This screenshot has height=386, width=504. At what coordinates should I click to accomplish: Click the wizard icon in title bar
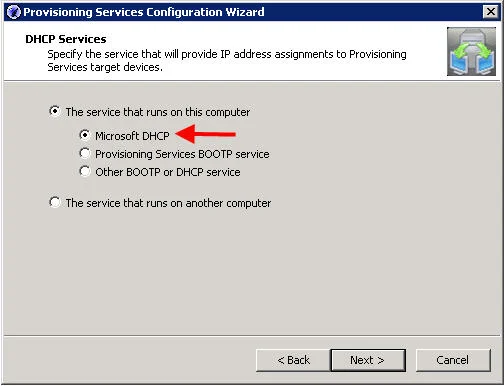coord(13,12)
